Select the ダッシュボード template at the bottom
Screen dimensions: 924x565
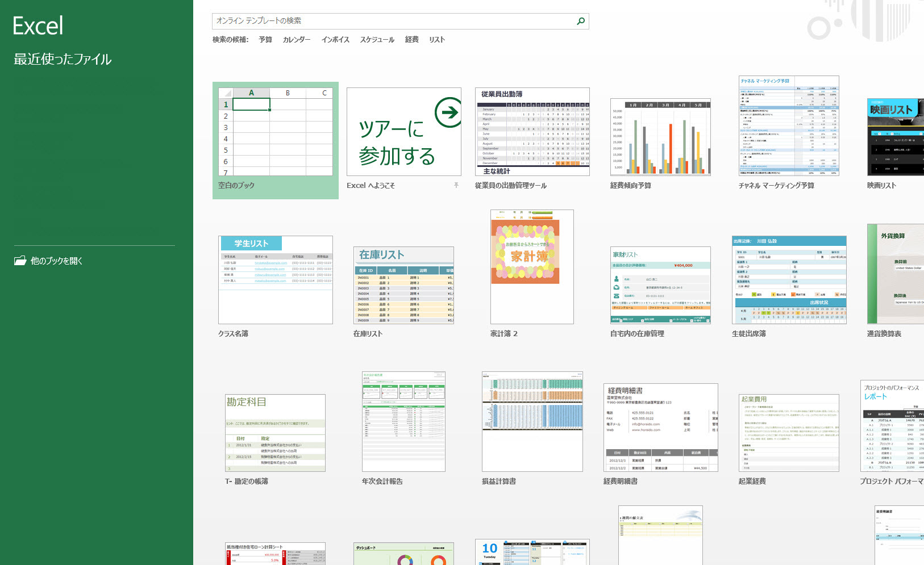pos(403,554)
